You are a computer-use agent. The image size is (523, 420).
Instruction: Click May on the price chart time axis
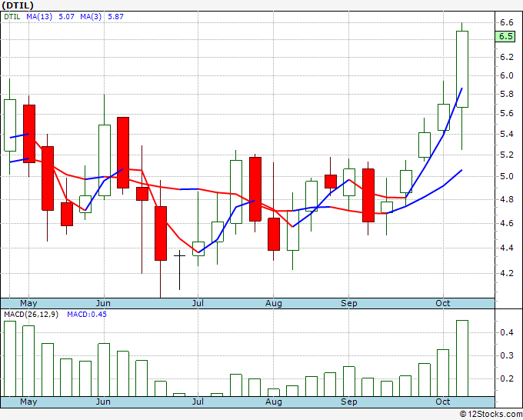point(28,303)
